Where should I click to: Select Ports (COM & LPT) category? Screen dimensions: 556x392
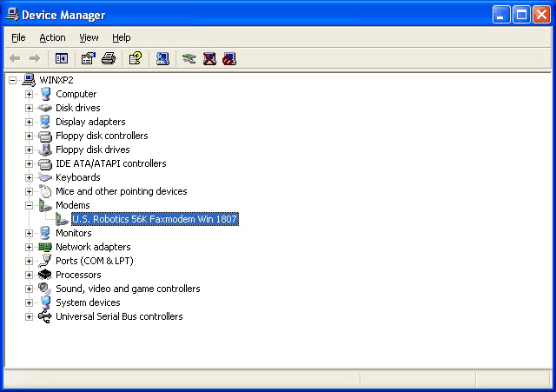tap(94, 261)
